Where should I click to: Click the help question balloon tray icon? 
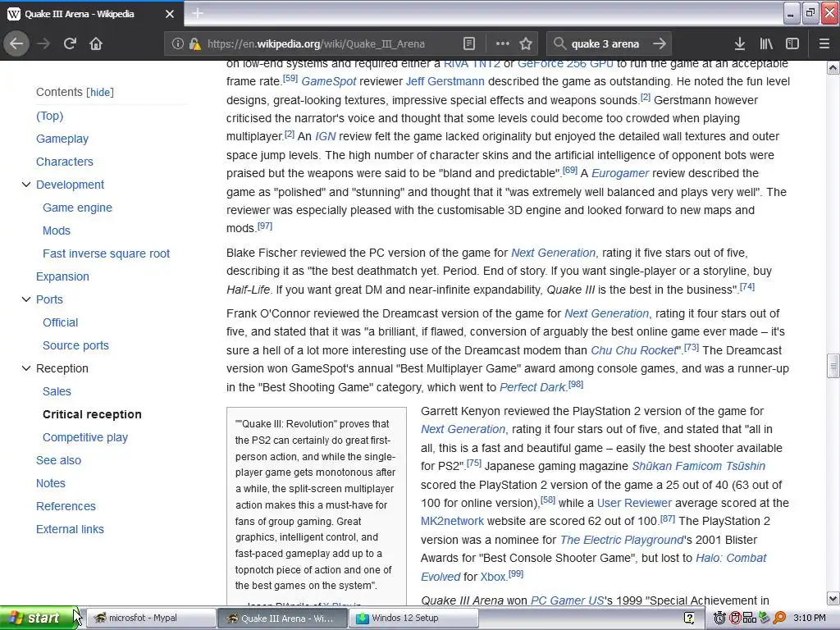tap(689, 619)
